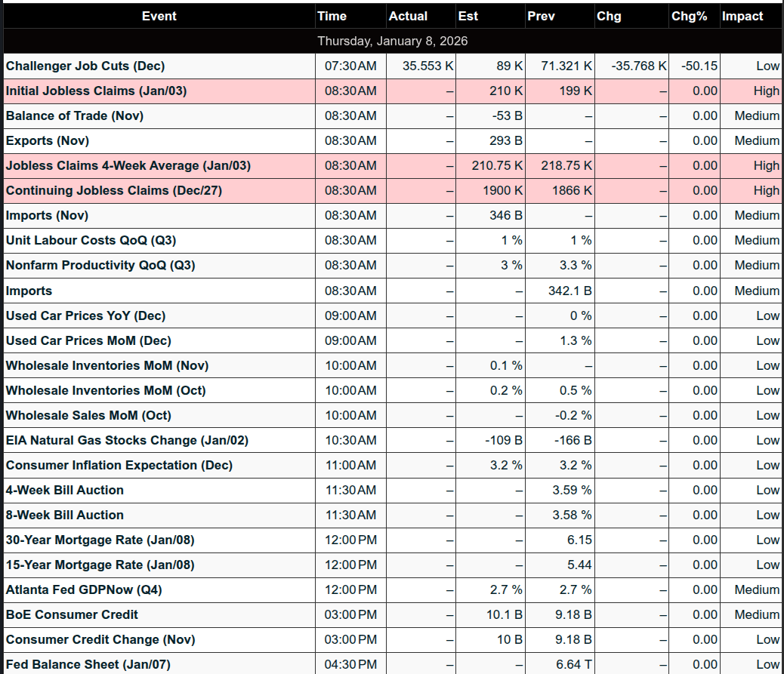
Task: Open Unit Labour Costs QoQ (Q3)
Action: point(91,241)
